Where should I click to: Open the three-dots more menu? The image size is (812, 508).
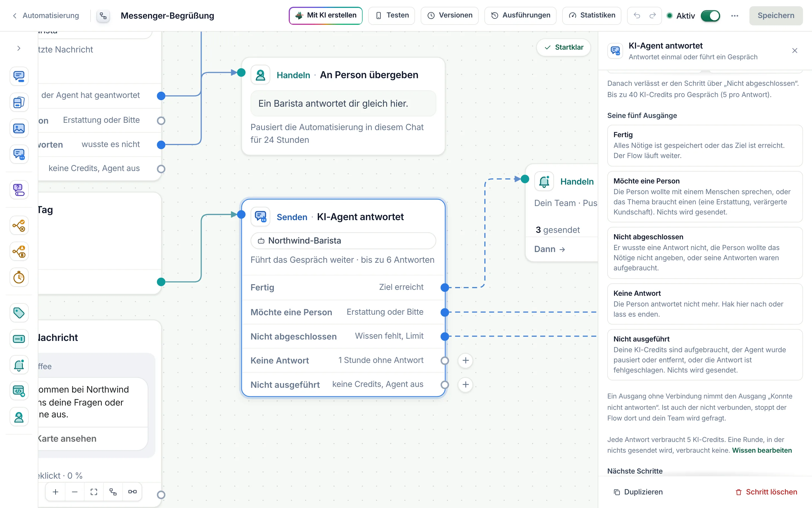coord(734,16)
